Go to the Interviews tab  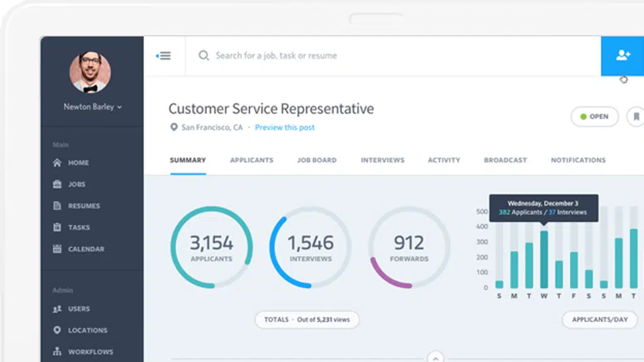(382, 160)
